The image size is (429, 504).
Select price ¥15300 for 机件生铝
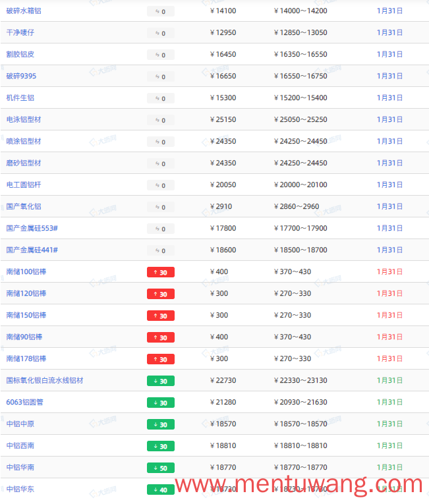pyautogui.click(x=223, y=98)
